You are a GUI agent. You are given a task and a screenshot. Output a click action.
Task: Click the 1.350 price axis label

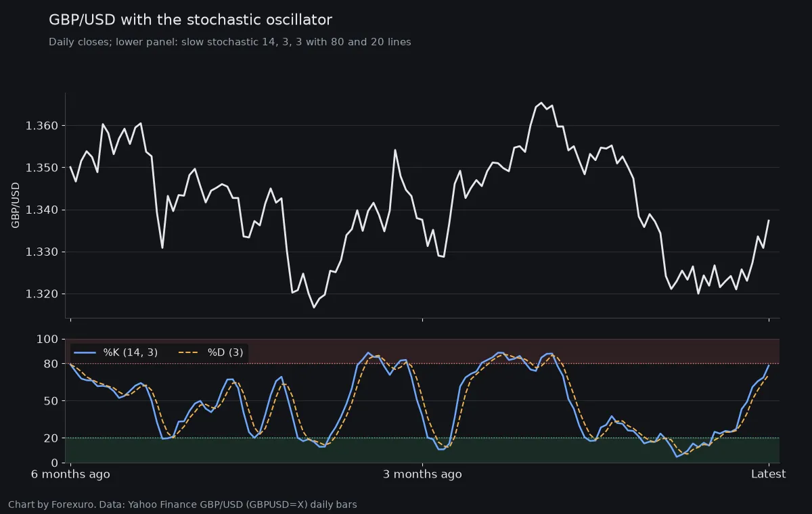(42, 168)
